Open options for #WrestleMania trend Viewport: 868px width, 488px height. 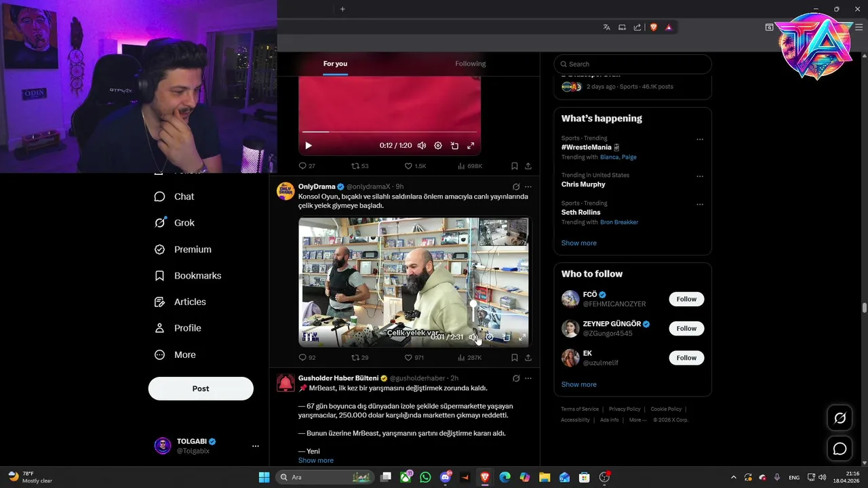(700, 140)
